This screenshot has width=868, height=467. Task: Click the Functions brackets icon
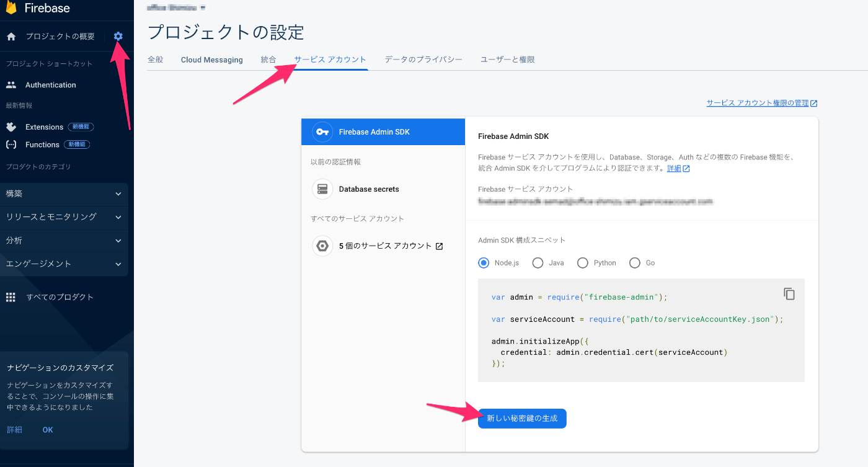point(11,145)
